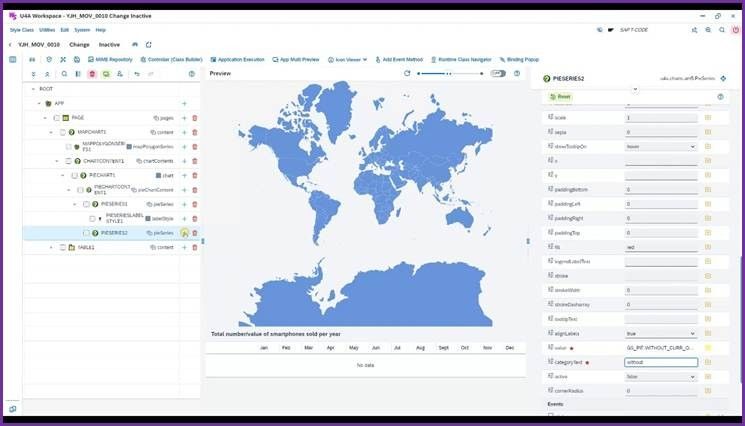Click Add Event Method
Viewport: 745px width, 426px height.
coord(399,59)
